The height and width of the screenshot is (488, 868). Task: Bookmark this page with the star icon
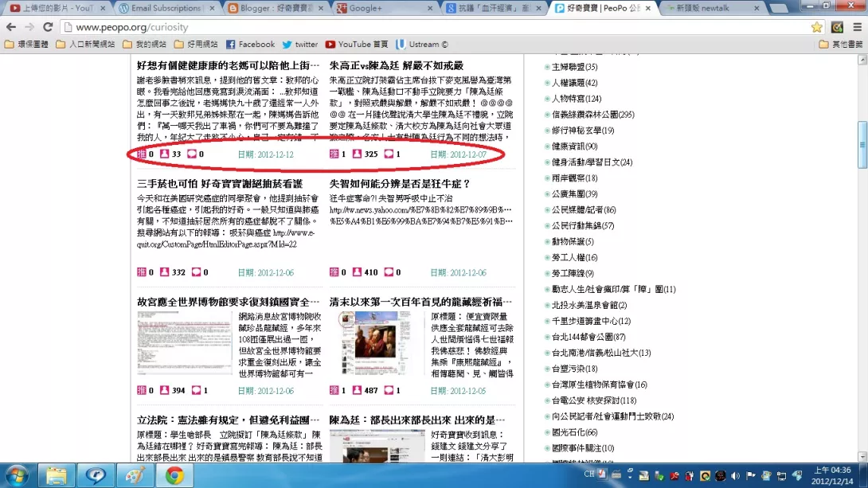point(816,27)
